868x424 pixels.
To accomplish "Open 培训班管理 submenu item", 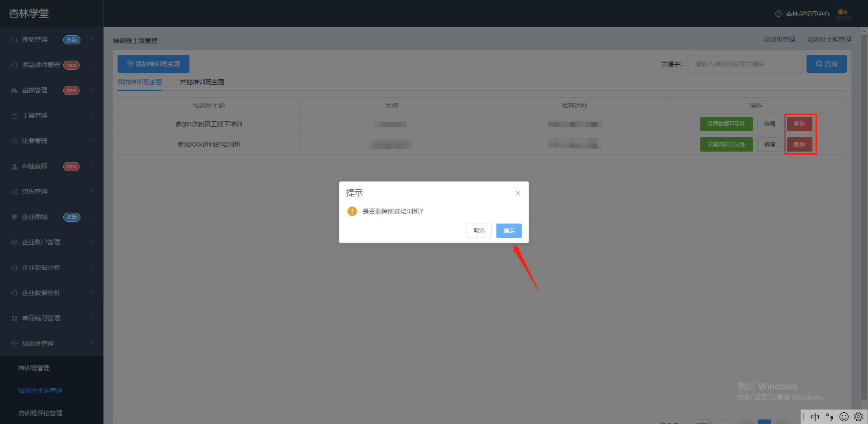I will [34, 368].
